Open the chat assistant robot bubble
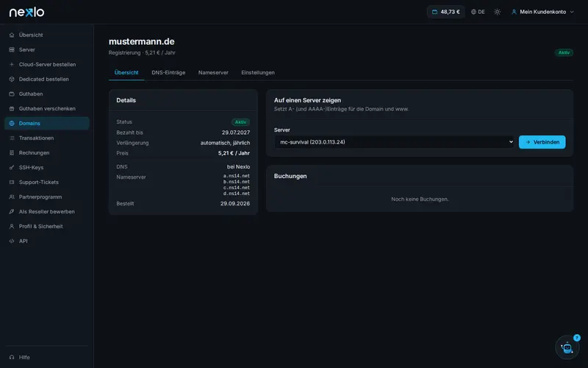The width and height of the screenshot is (588, 368). tap(567, 347)
